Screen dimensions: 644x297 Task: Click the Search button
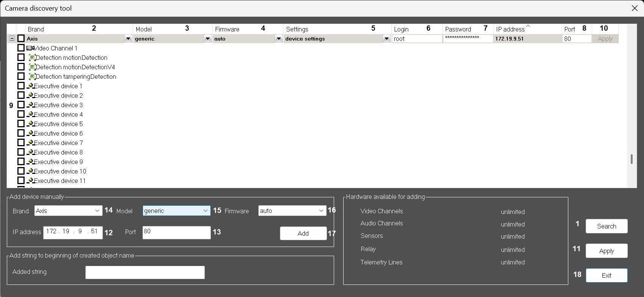[x=607, y=226]
